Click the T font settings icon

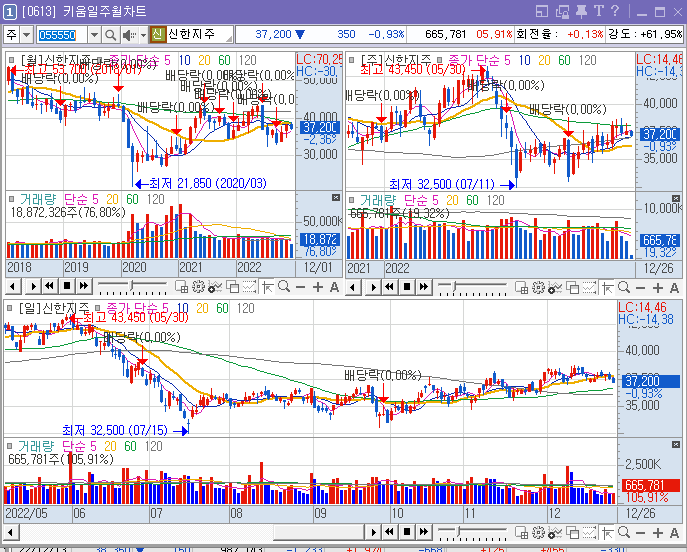coord(598,11)
